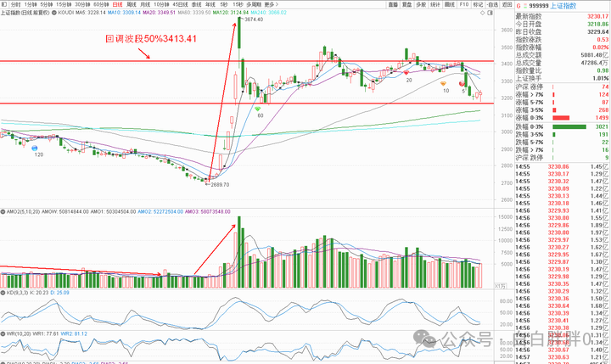
Task: Click the diamond icon above the chart
Action: 482,13
